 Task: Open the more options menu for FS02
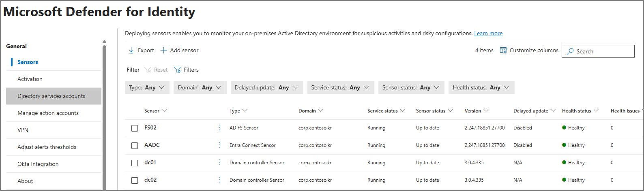pos(220,127)
